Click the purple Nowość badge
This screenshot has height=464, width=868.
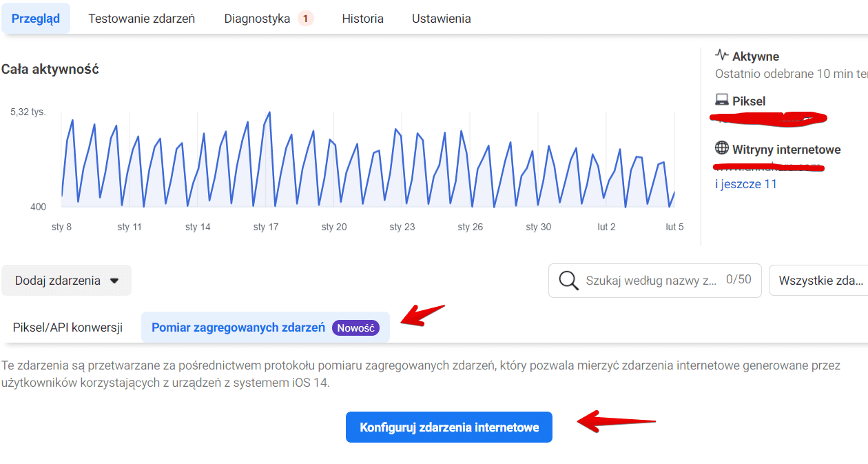click(355, 328)
